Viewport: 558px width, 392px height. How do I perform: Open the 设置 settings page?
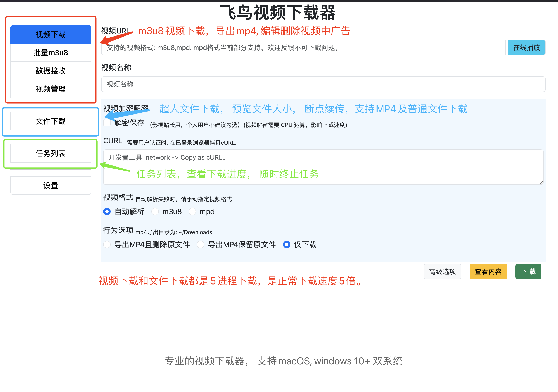tap(51, 186)
